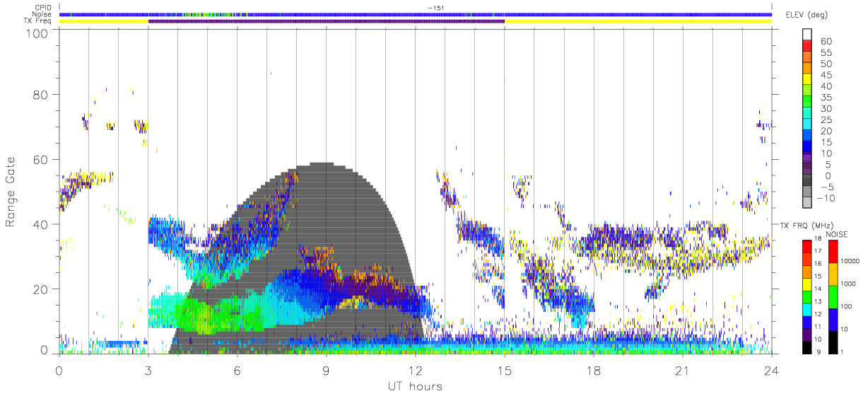Viewport: 868px width, 401px height.
Task: Click the 100 label on Range Gate axis
Action: (x=36, y=34)
